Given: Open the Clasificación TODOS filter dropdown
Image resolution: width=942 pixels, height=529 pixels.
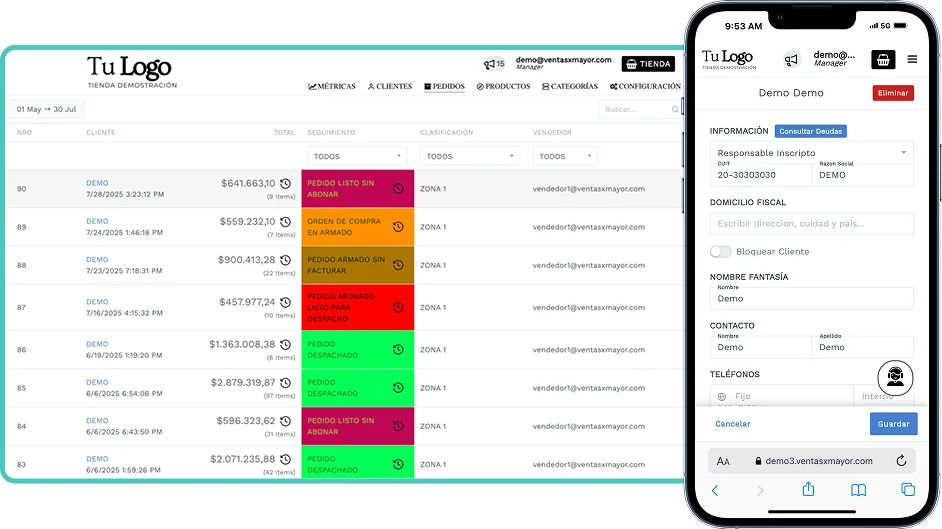Looking at the screenshot, I should [470, 156].
